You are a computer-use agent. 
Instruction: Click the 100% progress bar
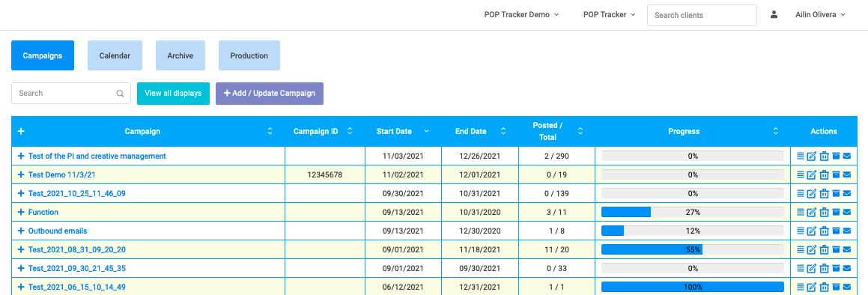tap(693, 288)
